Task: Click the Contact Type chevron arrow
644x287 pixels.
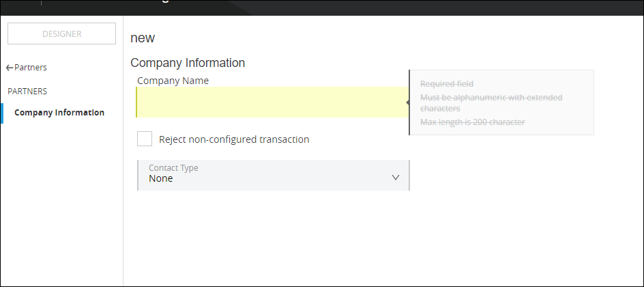Action: [x=396, y=178]
